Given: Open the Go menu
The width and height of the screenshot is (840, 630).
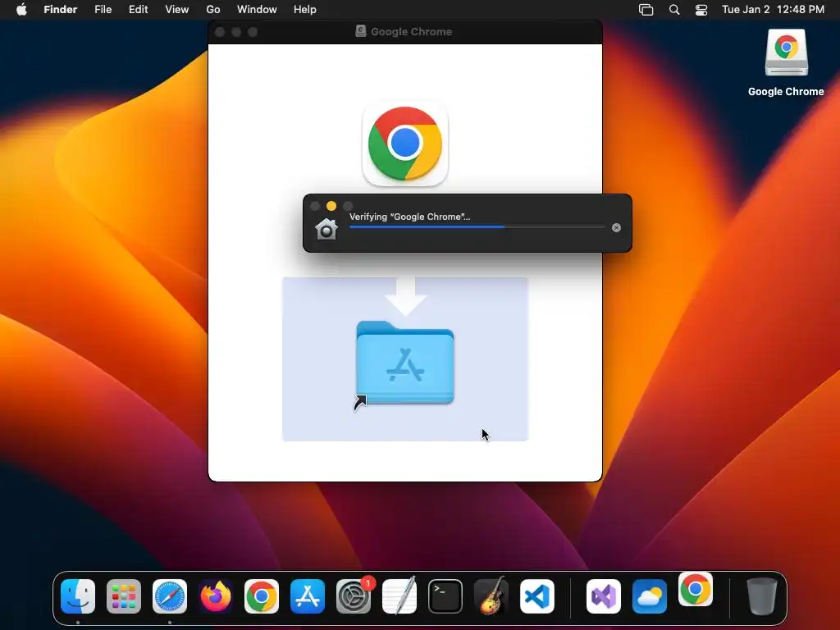Looking at the screenshot, I should point(213,10).
